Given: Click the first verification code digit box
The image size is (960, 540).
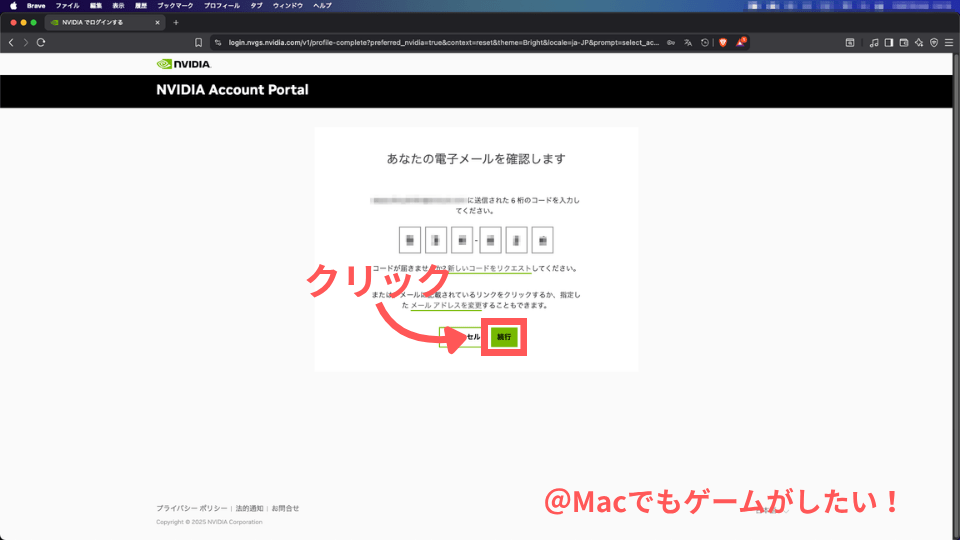Looking at the screenshot, I should [410, 240].
